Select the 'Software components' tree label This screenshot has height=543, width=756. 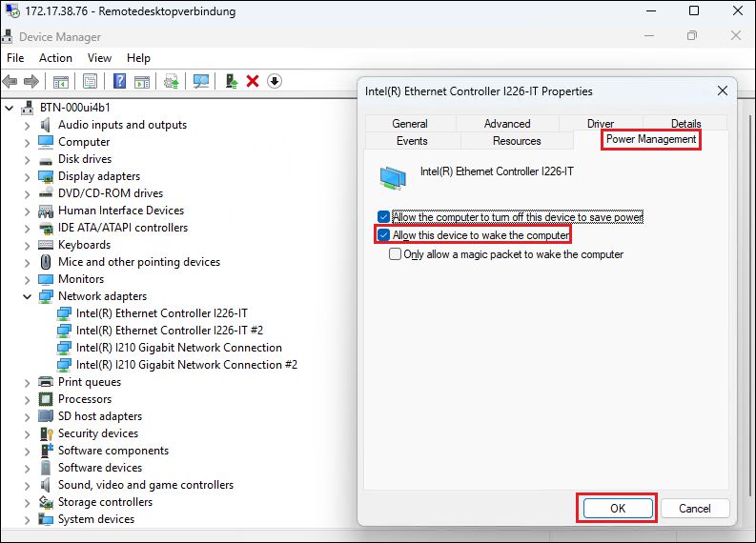coord(113,451)
